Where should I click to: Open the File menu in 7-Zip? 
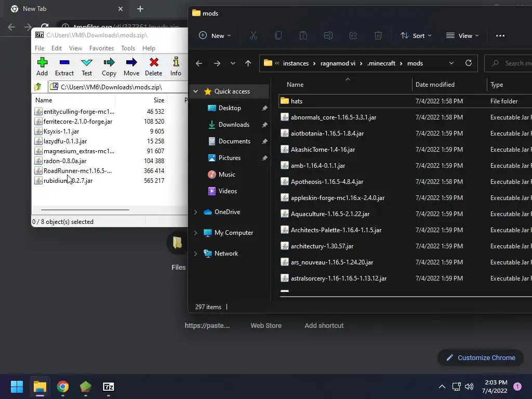(39, 48)
